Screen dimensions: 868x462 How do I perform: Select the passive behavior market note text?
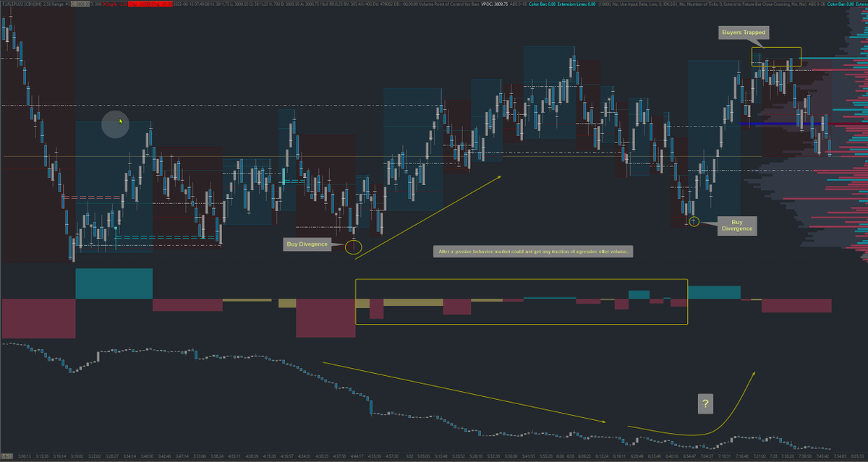[535, 252]
